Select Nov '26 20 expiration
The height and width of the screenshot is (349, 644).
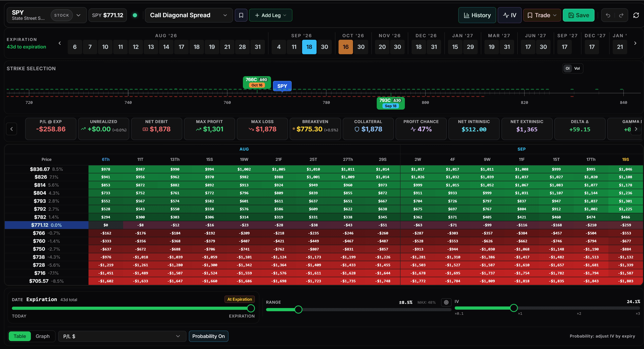(x=382, y=47)
